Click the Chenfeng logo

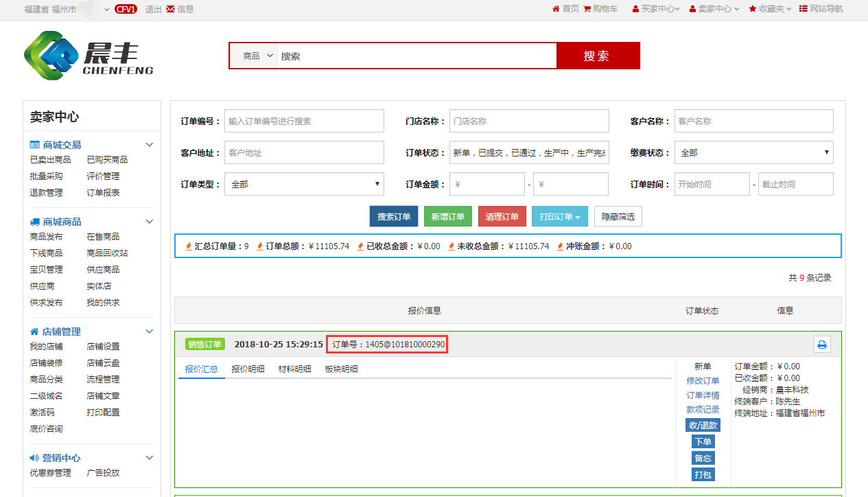point(89,56)
